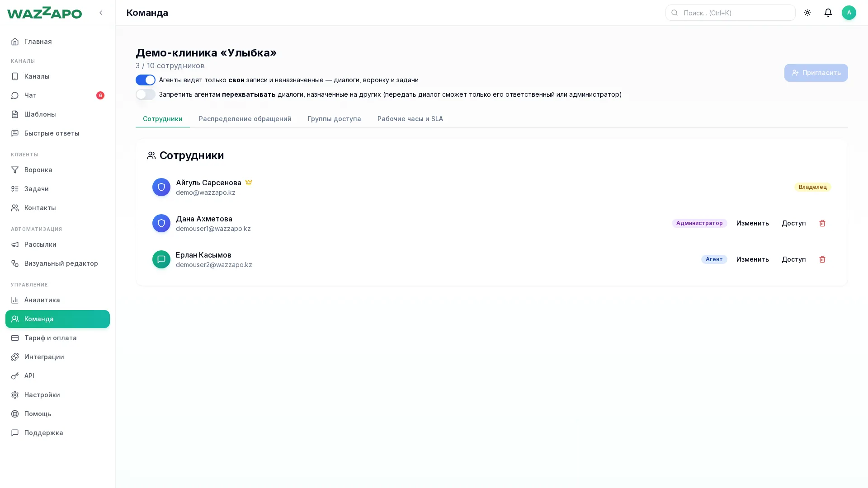Enable the forbid-intercepting-dialogs switch
Screen dimensions: 868x488
coord(146,94)
